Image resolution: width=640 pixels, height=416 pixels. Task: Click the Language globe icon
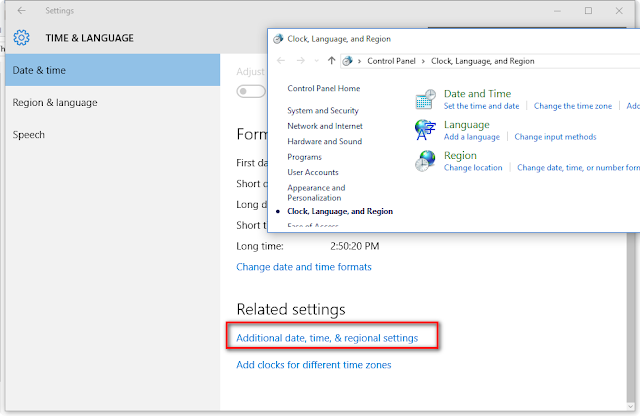pyautogui.click(x=427, y=130)
